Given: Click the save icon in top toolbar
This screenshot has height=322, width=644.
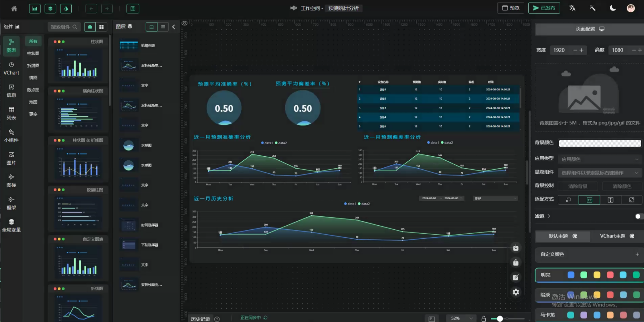Looking at the screenshot, I should pyautogui.click(x=133, y=8).
